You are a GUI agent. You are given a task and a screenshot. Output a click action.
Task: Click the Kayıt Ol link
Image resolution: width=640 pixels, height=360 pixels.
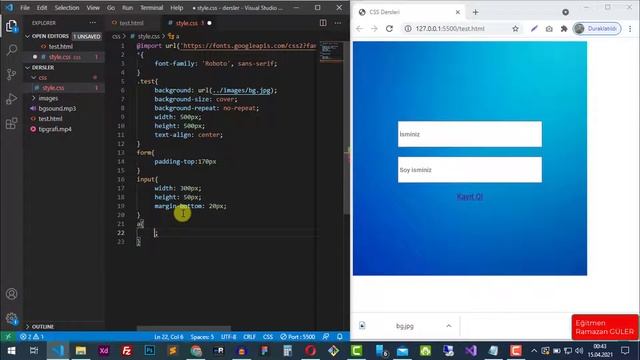click(469, 197)
